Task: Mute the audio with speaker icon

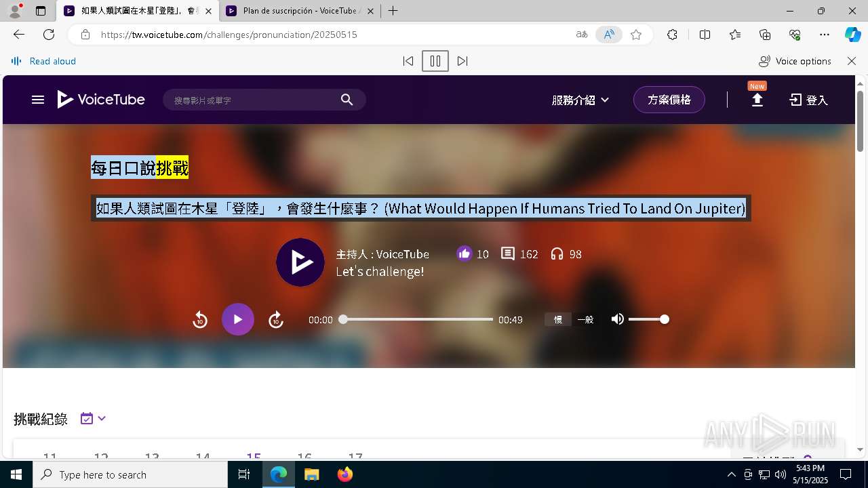Action: [617, 319]
